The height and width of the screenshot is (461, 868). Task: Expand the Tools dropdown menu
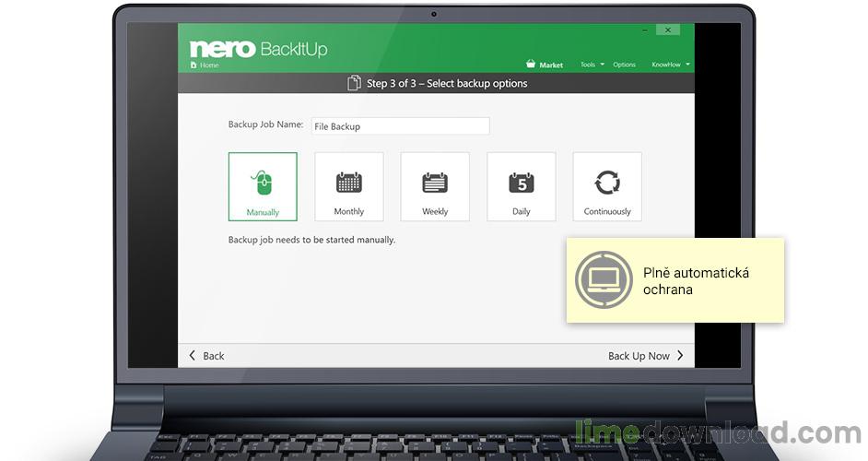click(592, 65)
